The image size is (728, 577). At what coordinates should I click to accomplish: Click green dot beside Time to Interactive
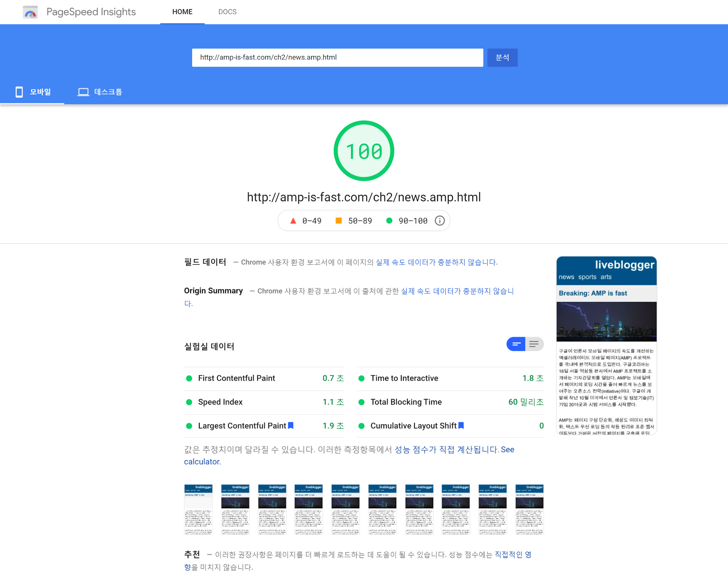click(362, 379)
